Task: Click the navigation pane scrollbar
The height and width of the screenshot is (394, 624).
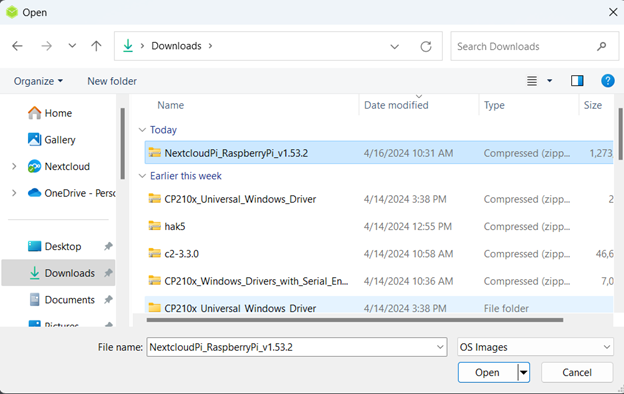Action: point(123,143)
